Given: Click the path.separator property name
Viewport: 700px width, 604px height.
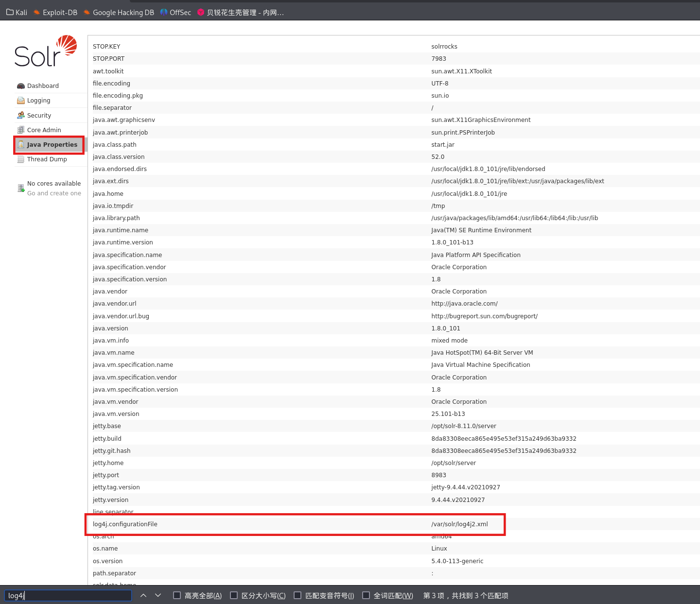Looking at the screenshot, I should 114,573.
